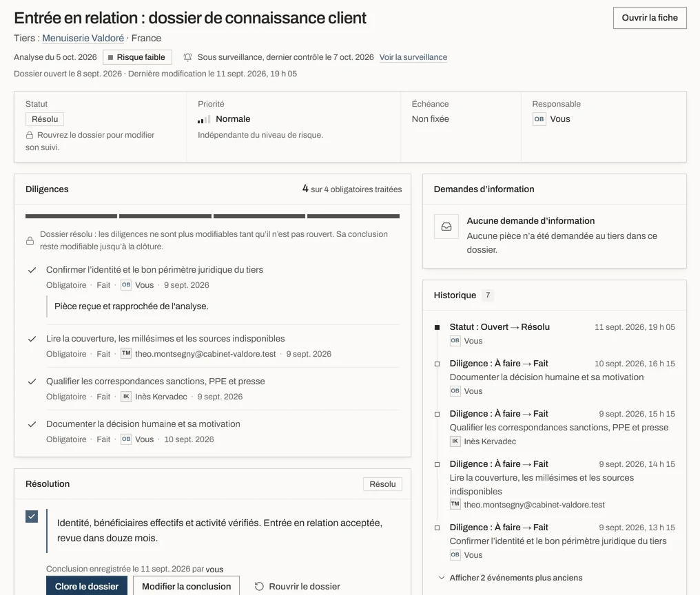Click checkmark of Qualifier les correspondances diligence

[x=32, y=382]
